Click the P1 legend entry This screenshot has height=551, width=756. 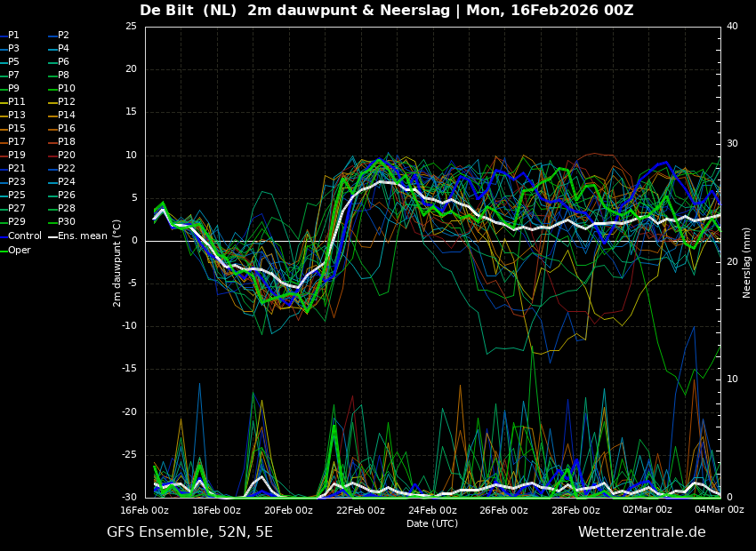[13, 36]
